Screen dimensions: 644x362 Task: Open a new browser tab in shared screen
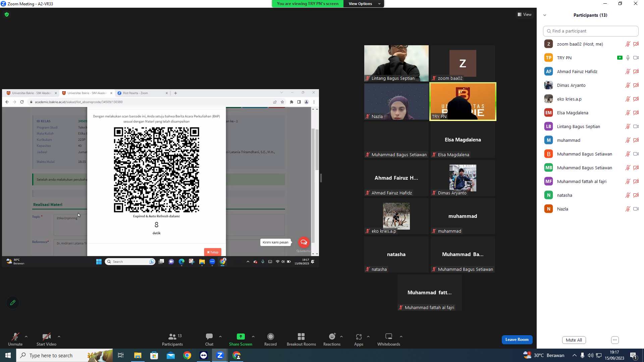[175, 93]
